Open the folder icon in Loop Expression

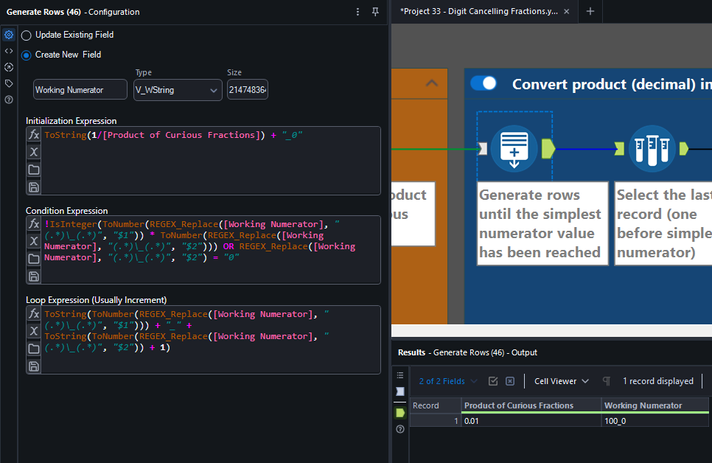pyautogui.click(x=33, y=349)
